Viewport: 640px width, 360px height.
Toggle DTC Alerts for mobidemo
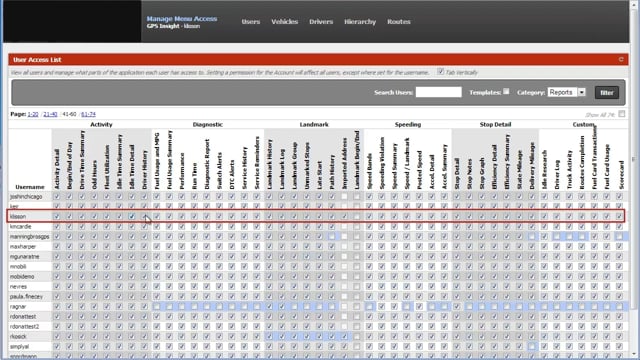(x=231, y=276)
